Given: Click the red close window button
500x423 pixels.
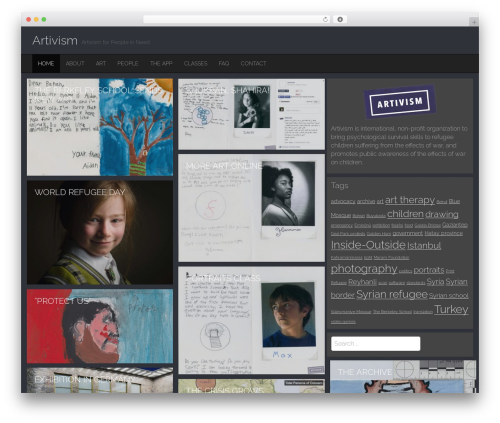Looking at the screenshot, I should tap(29, 20).
